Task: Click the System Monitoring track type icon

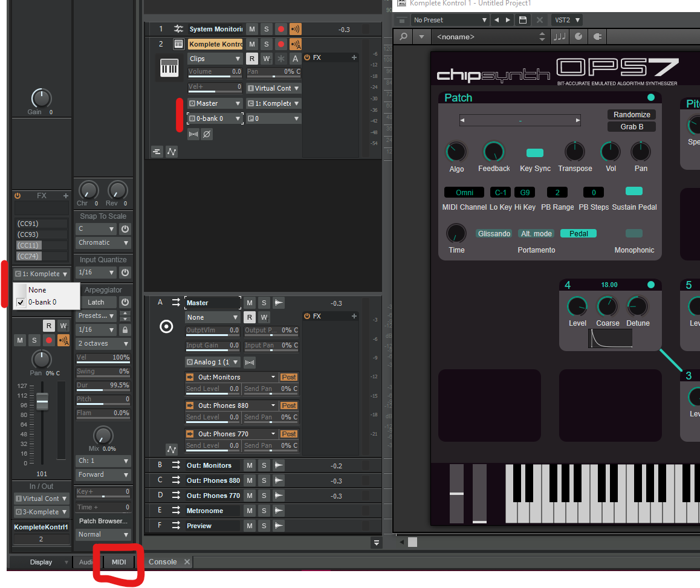Action: pos(178,29)
